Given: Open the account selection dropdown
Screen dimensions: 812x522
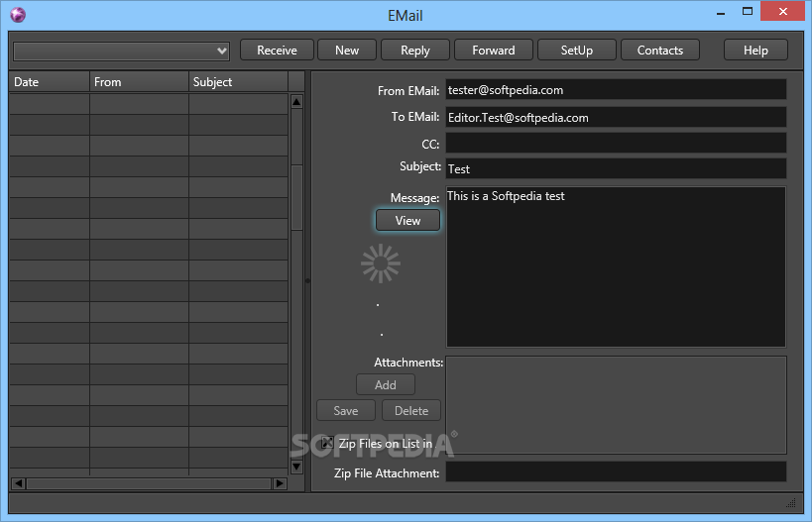Looking at the screenshot, I should click(x=122, y=51).
